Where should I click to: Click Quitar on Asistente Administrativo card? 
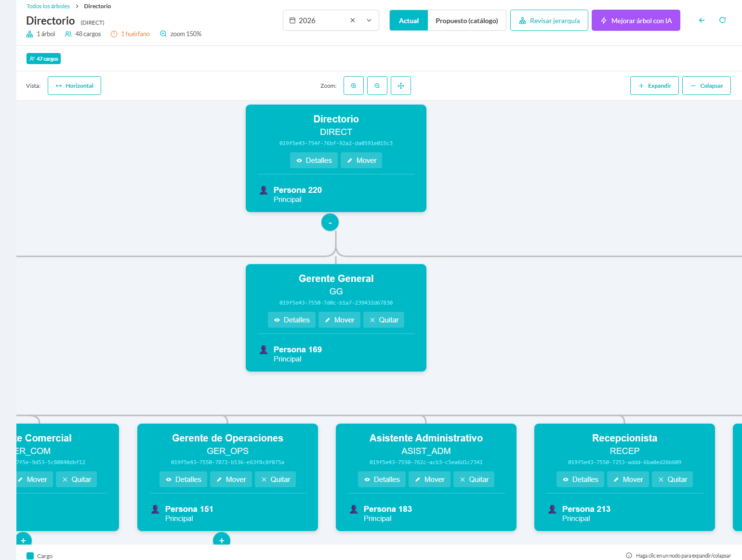(x=474, y=480)
